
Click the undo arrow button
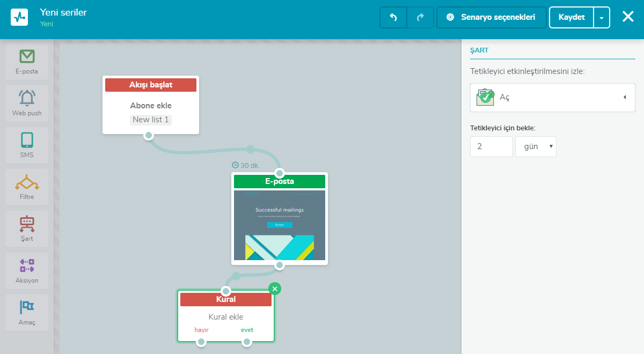point(393,17)
